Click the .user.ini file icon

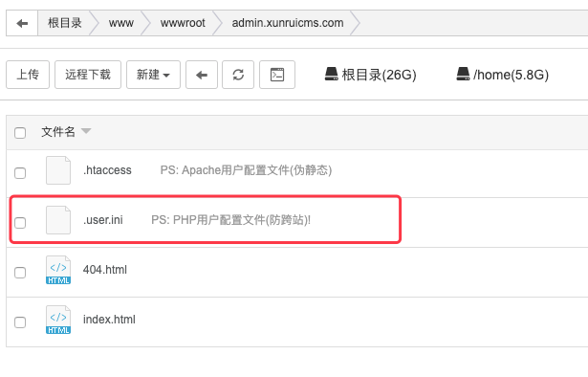click(x=58, y=220)
